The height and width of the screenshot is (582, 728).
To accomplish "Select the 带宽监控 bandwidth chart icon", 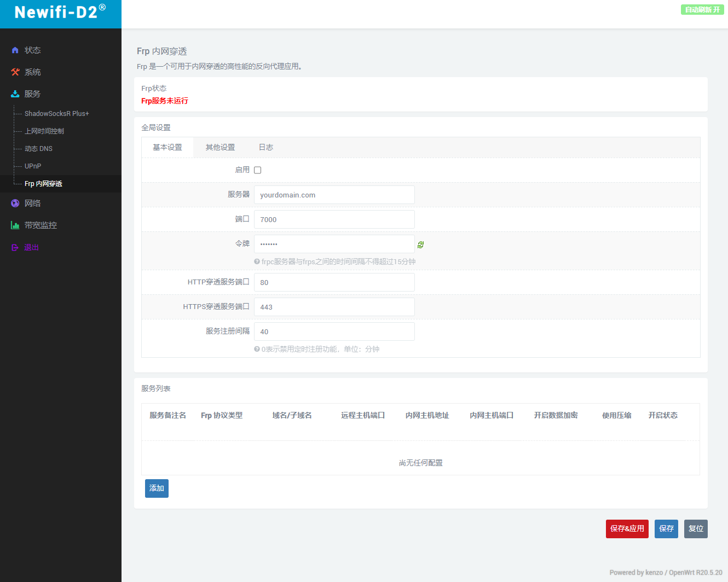I will [x=14, y=225].
